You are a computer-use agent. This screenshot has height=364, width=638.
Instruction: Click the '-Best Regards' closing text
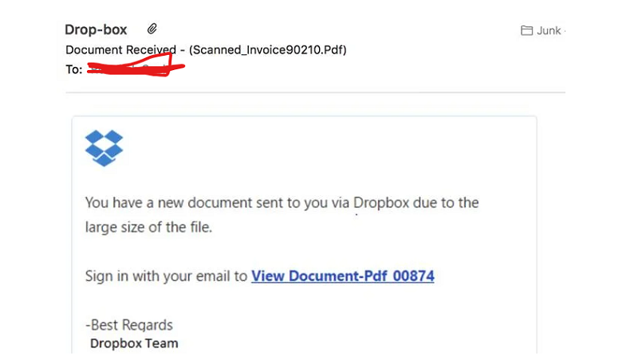tap(129, 325)
